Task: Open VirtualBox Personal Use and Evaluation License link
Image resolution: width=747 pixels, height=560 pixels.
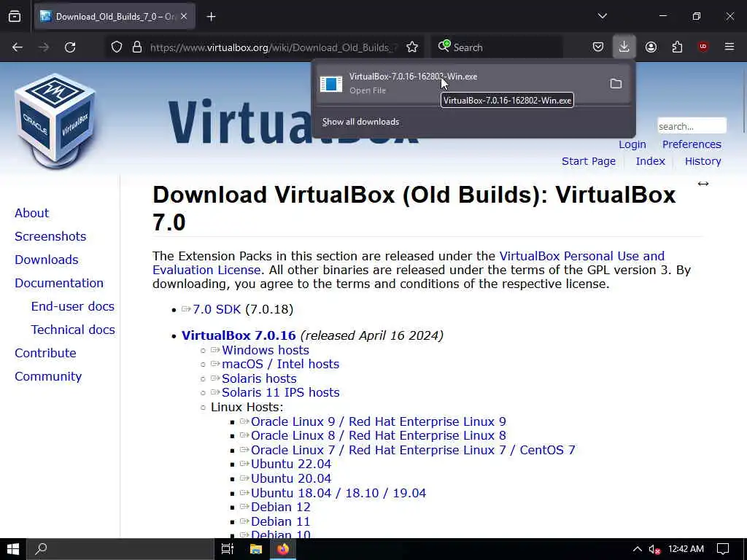Action: point(581,256)
